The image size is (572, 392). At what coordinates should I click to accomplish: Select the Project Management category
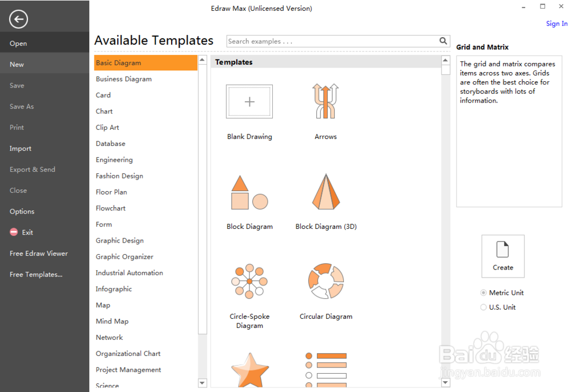pyautogui.click(x=145, y=370)
